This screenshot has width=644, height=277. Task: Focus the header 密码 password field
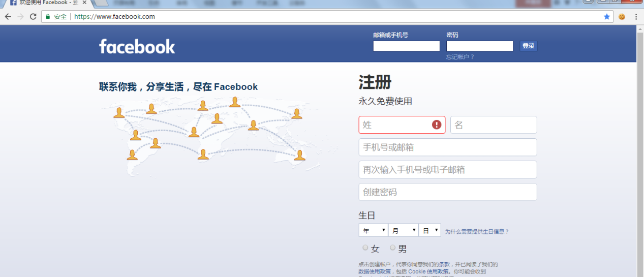point(480,46)
